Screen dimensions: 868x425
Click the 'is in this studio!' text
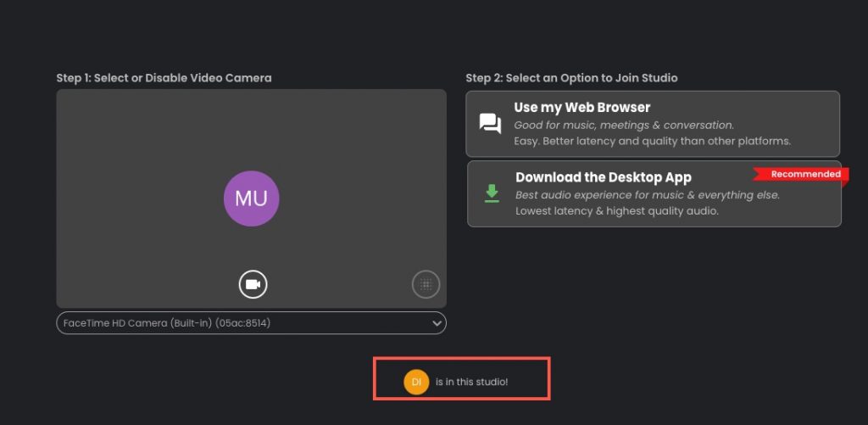tap(471, 382)
